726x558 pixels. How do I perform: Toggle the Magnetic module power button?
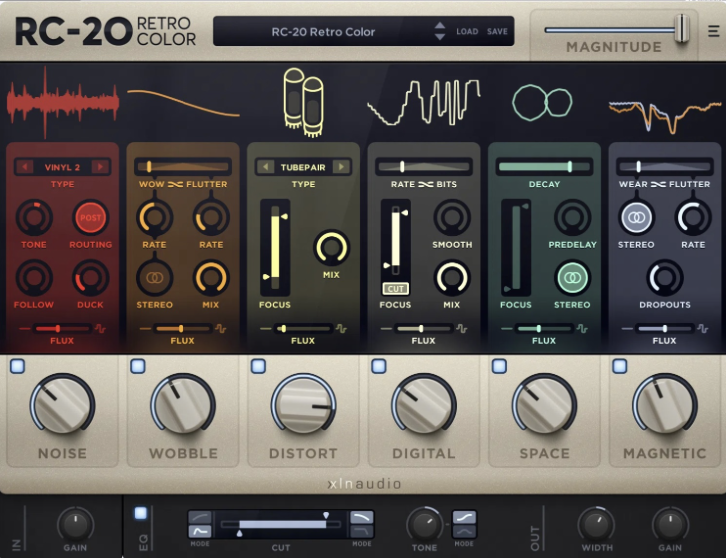coord(620,366)
